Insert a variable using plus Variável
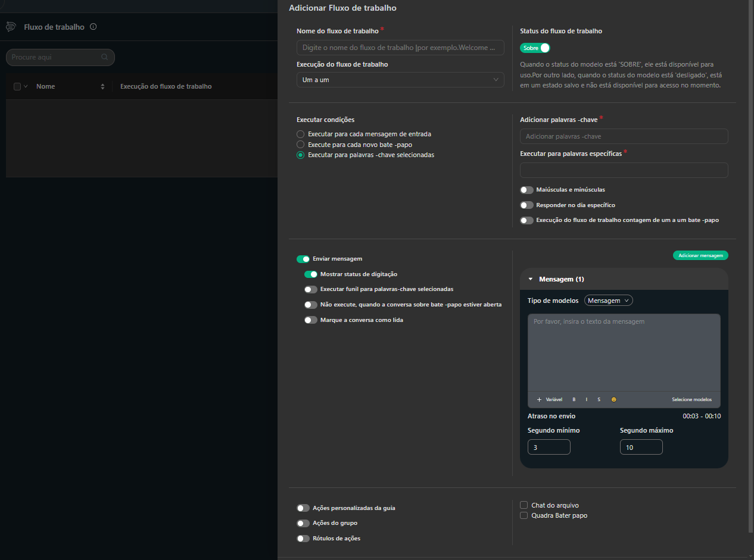This screenshot has height=560, width=754. tap(549, 399)
